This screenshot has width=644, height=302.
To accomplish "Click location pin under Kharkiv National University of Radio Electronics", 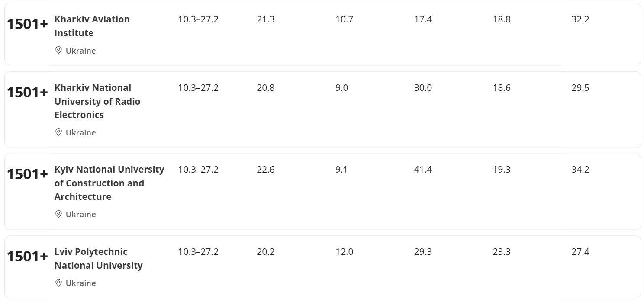I will 58,132.
